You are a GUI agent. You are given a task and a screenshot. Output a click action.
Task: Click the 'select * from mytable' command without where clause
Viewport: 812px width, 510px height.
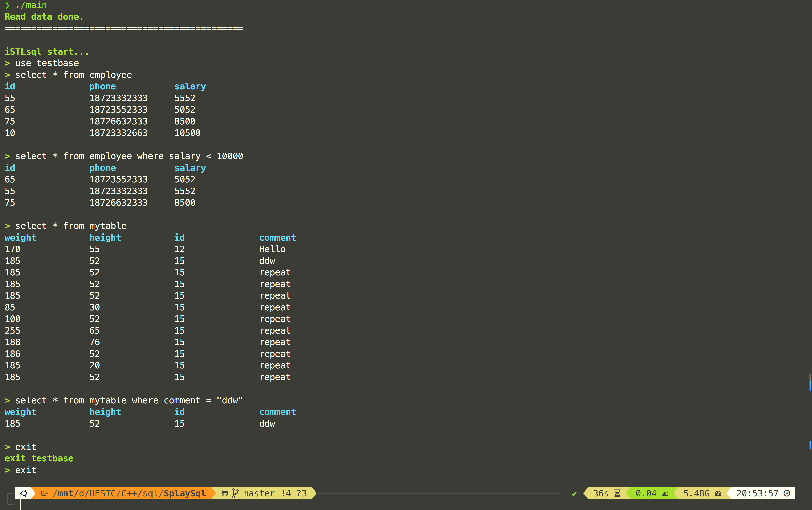point(71,226)
